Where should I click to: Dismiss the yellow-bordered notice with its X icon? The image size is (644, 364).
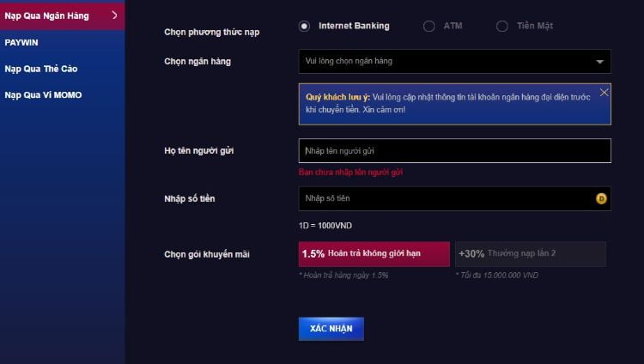604,93
